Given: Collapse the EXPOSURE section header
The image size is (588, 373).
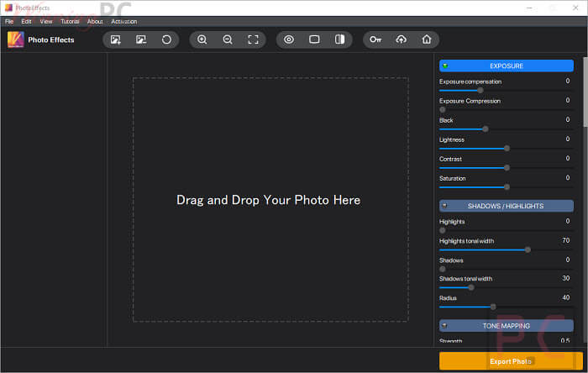Looking at the screenshot, I should coord(507,66).
